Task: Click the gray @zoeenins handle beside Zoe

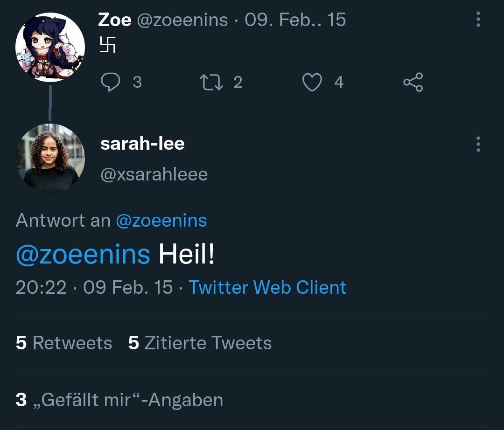Action: pos(182,20)
